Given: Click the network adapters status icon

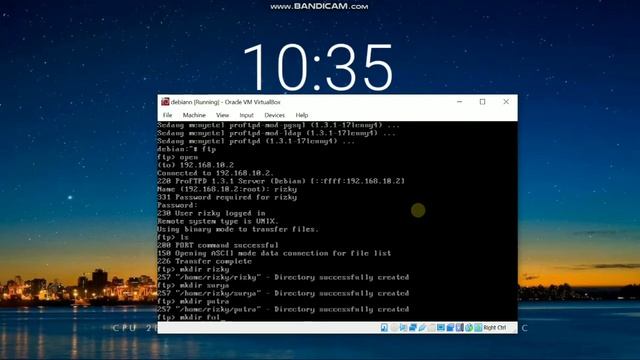Looking at the screenshot, I should (x=413, y=327).
